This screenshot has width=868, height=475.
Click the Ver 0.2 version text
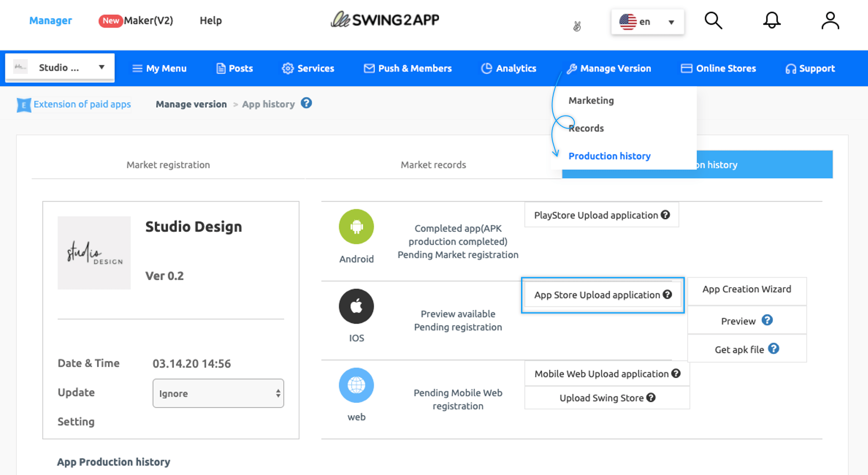[x=164, y=276]
